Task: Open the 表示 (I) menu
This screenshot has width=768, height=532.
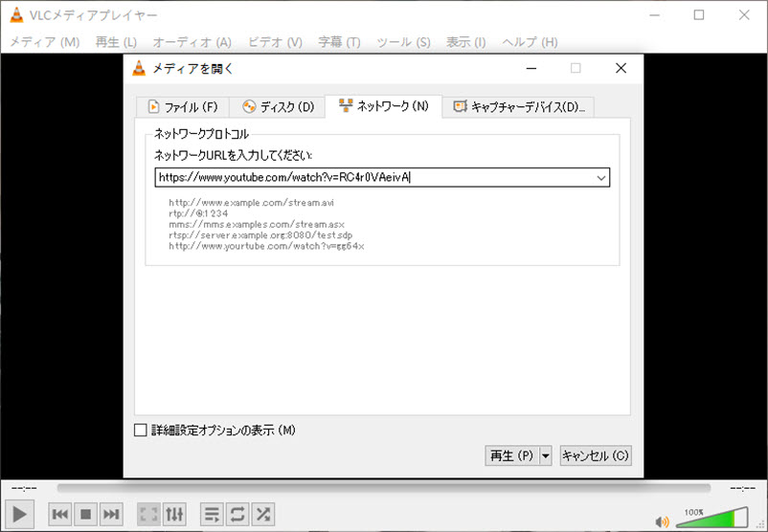Action: coord(465,42)
